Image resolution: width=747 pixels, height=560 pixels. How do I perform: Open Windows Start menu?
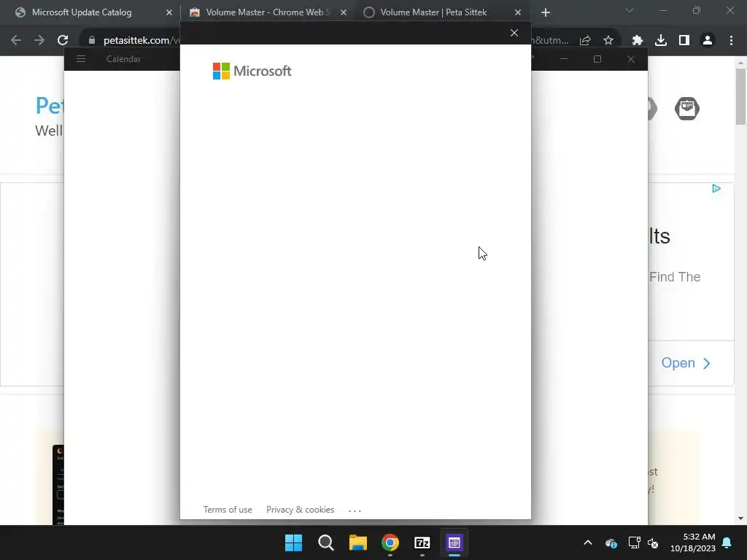293,542
